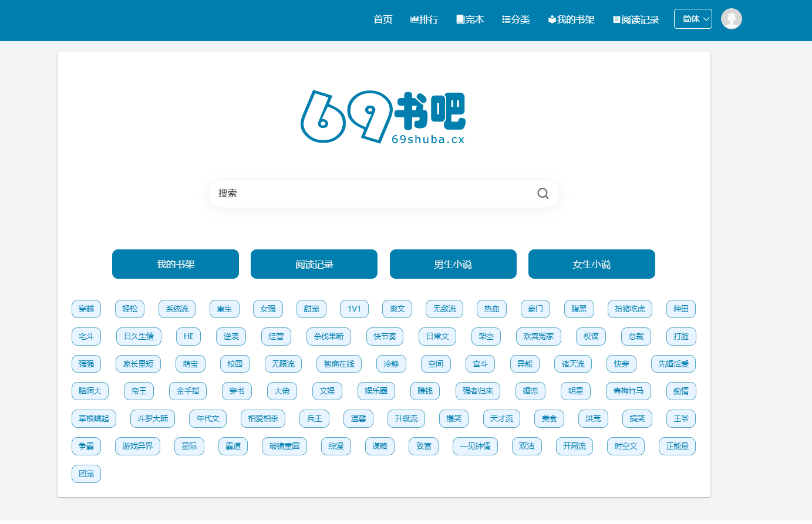Select the 杀伐果断 tag
812x524 pixels.
(x=329, y=336)
